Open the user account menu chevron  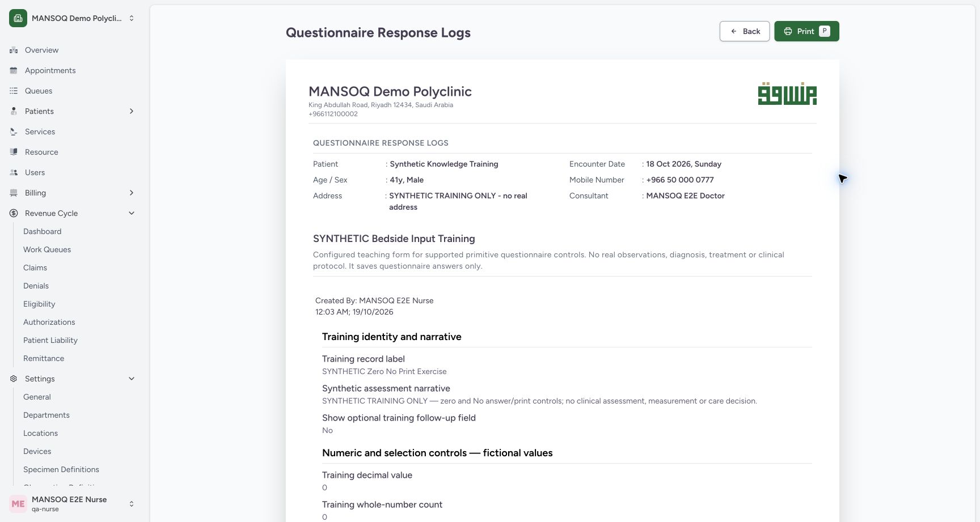pos(132,504)
